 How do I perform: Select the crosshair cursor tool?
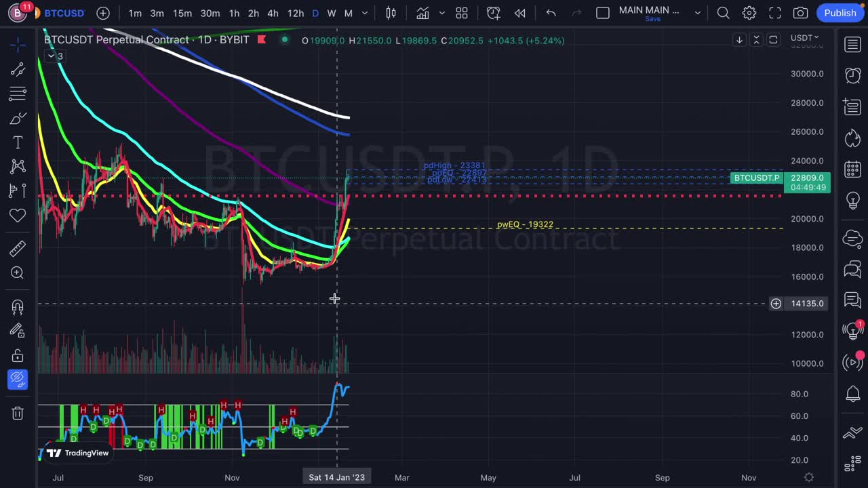(x=18, y=45)
